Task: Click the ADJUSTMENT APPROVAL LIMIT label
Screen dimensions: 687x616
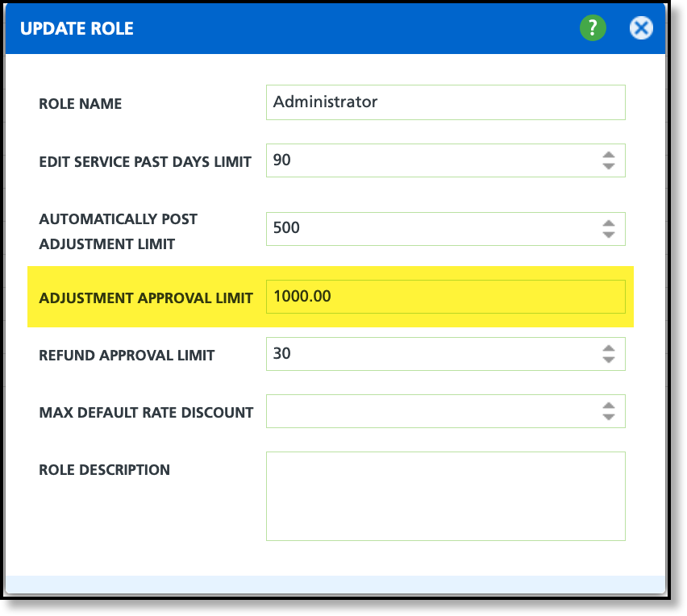Action: (146, 298)
